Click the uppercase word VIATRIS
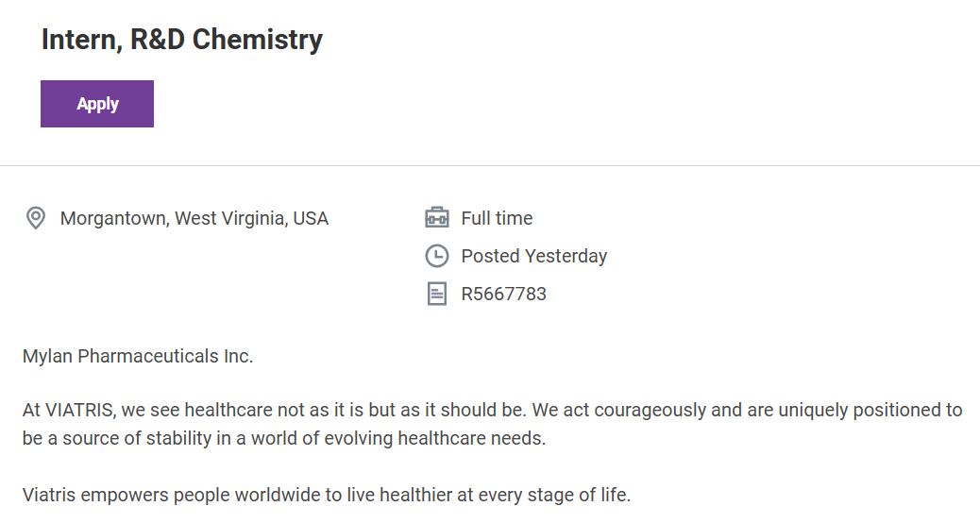The width and height of the screenshot is (980, 523). (77, 411)
